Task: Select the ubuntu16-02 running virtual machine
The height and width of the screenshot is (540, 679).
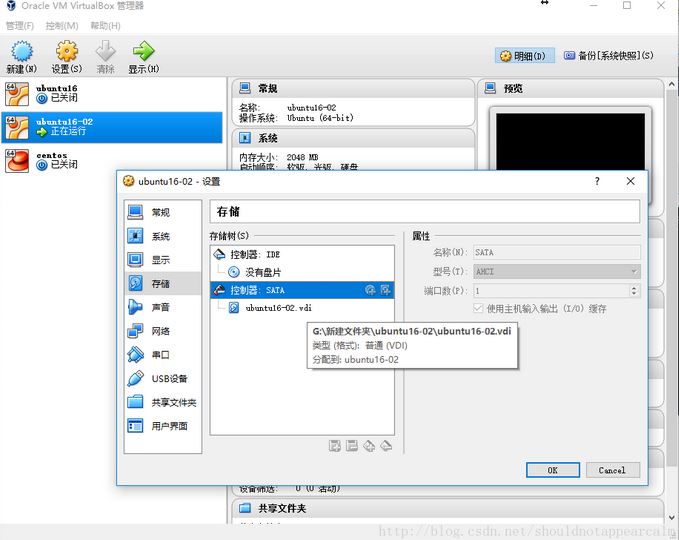Action: [x=112, y=127]
